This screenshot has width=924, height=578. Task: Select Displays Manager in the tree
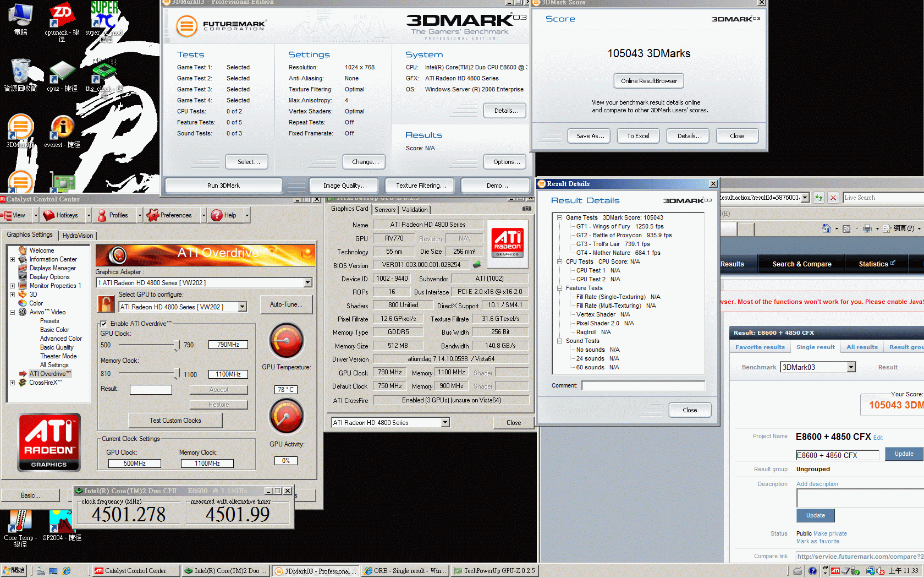click(x=53, y=268)
